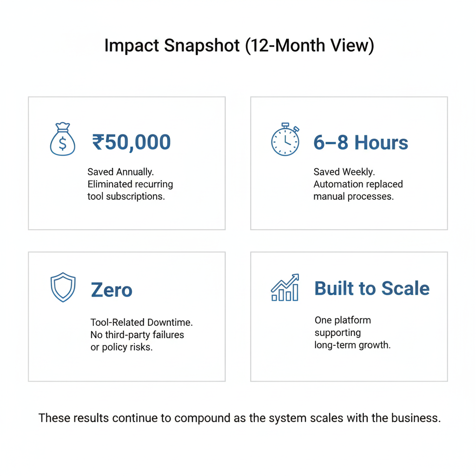
Task: Click the stopwatch icon
Action: 285,140
